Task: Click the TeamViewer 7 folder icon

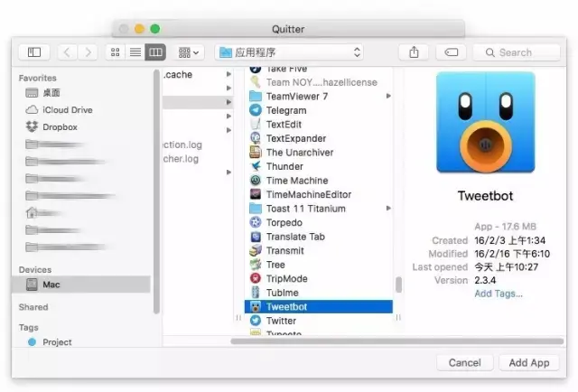Action: pyautogui.click(x=256, y=97)
